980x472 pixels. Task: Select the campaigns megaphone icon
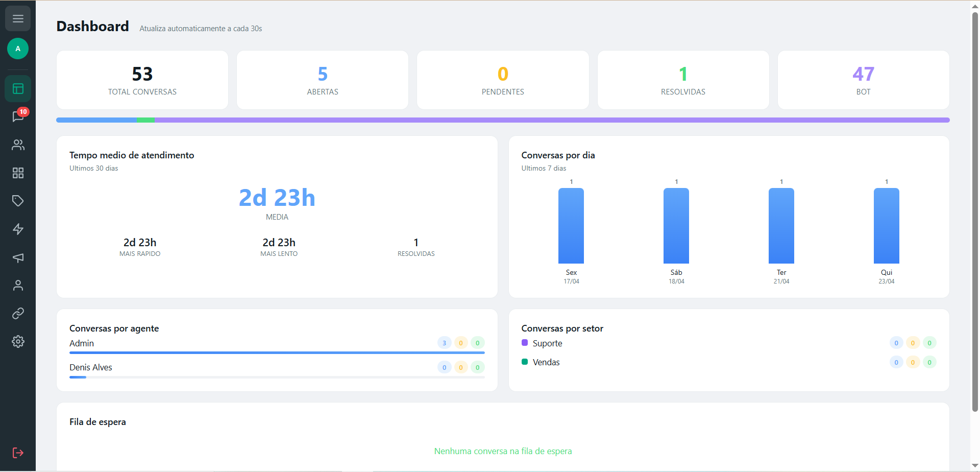point(18,257)
